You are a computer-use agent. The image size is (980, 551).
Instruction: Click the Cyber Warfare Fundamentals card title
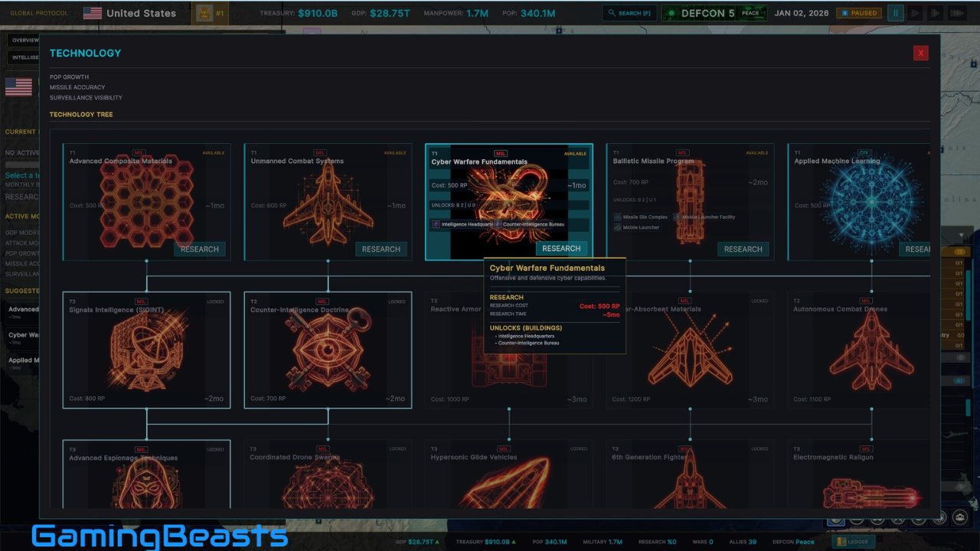coord(479,162)
